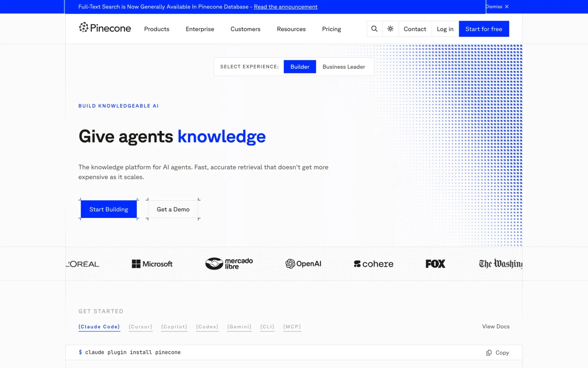This screenshot has width=588, height=368.
Task: Click the Start Building button
Action: click(x=109, y=209)
